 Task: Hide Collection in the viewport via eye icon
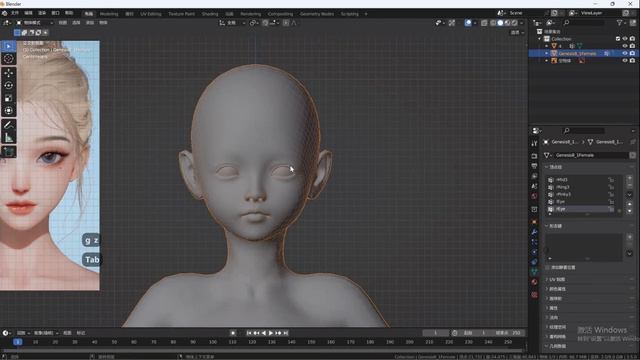[625, 39]
